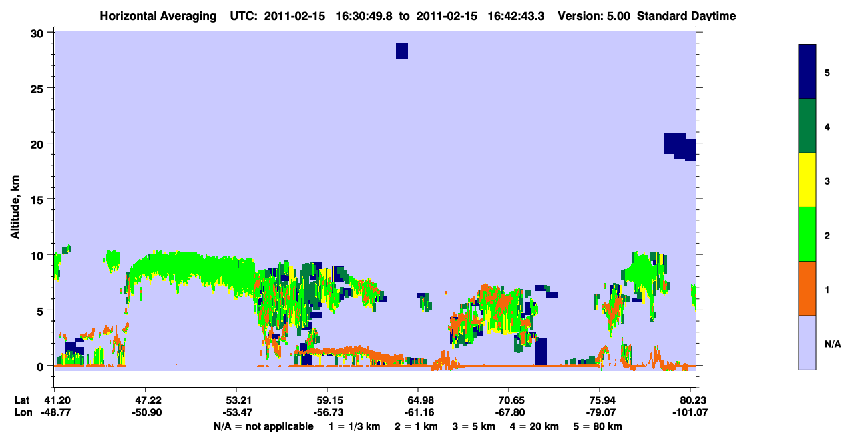This screenshot has height=445, width=868.
Task: Click the 'Lon' axis row label
Action: click(x=22, y=412)
